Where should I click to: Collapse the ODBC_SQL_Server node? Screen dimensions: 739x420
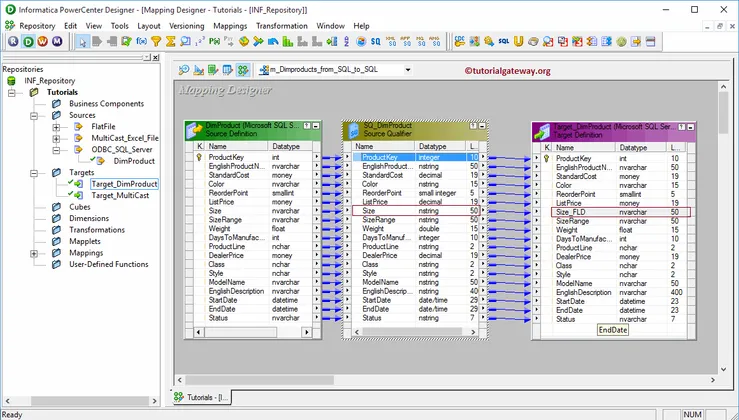[x=56, y=150]
